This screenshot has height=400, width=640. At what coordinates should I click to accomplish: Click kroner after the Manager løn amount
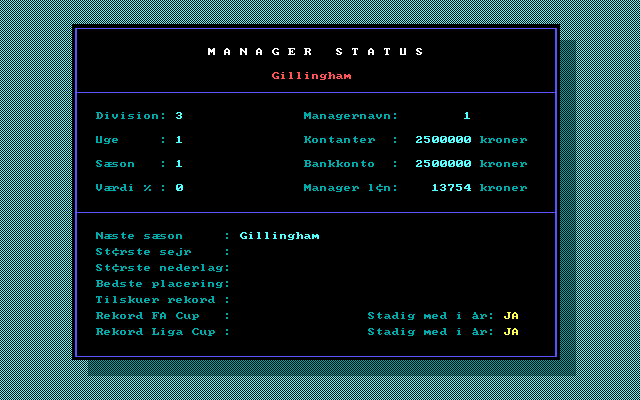503,188
